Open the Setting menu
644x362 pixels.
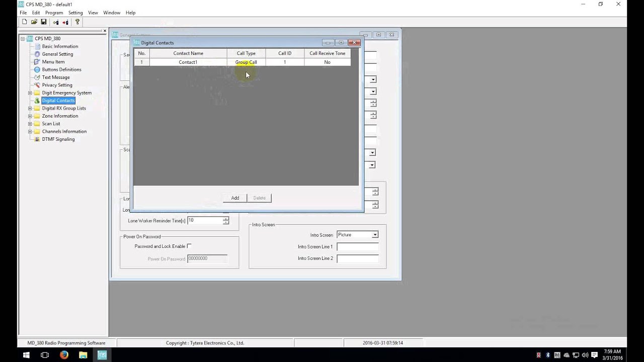(x=75, y=13)
